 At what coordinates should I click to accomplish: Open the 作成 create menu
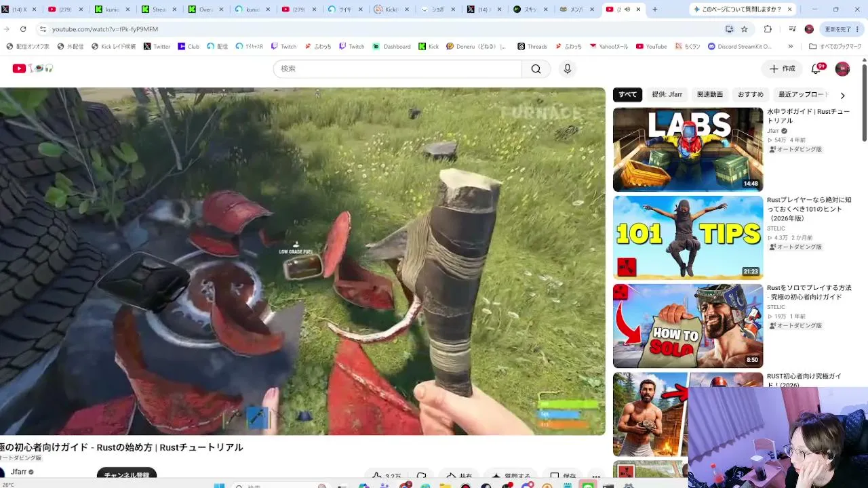[782, 68]
